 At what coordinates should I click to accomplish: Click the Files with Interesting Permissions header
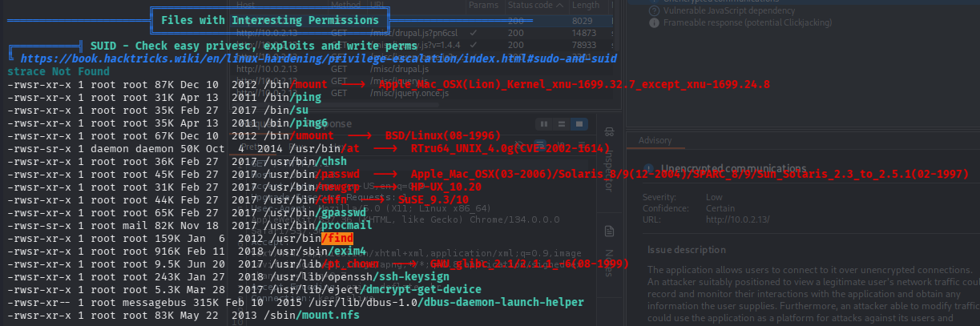click(270, 18)
